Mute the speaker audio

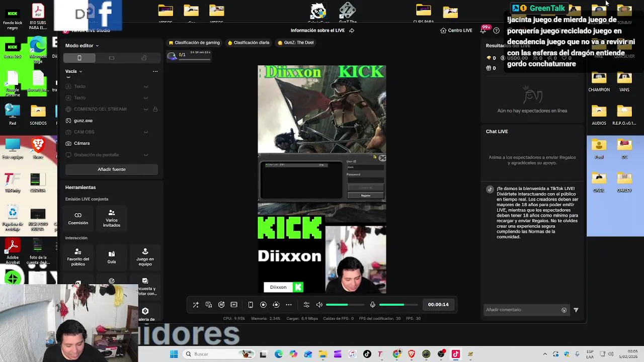[319, 305]
